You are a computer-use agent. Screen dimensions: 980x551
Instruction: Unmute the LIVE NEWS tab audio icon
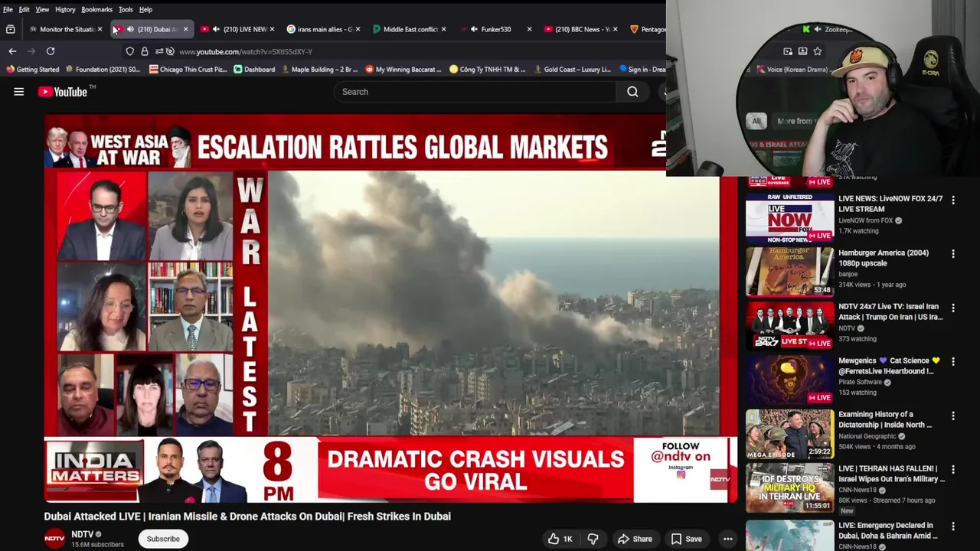[x=216, y=29]
